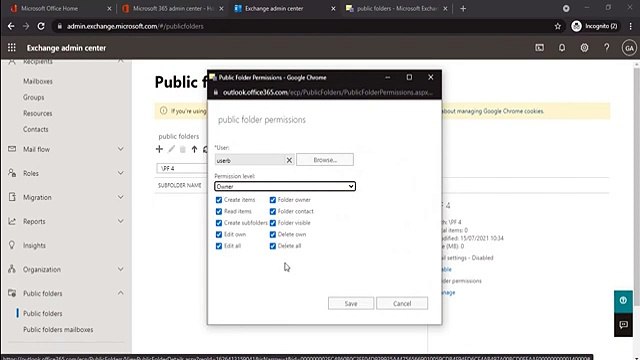Collapse the Public folders section
This screenshot has height=360, width=640.
pyautogui.click(x=120, y=293)
